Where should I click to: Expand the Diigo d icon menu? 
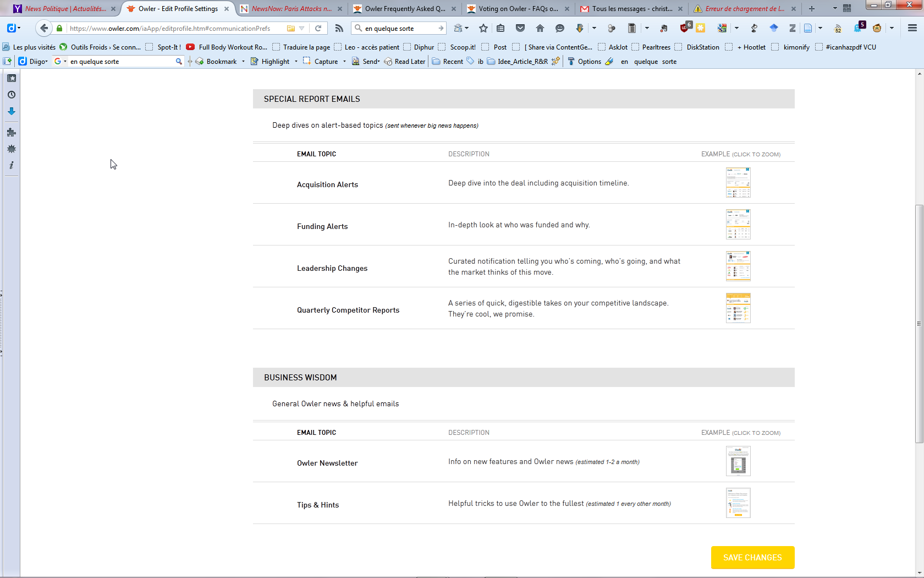click(x=13, y=28)
